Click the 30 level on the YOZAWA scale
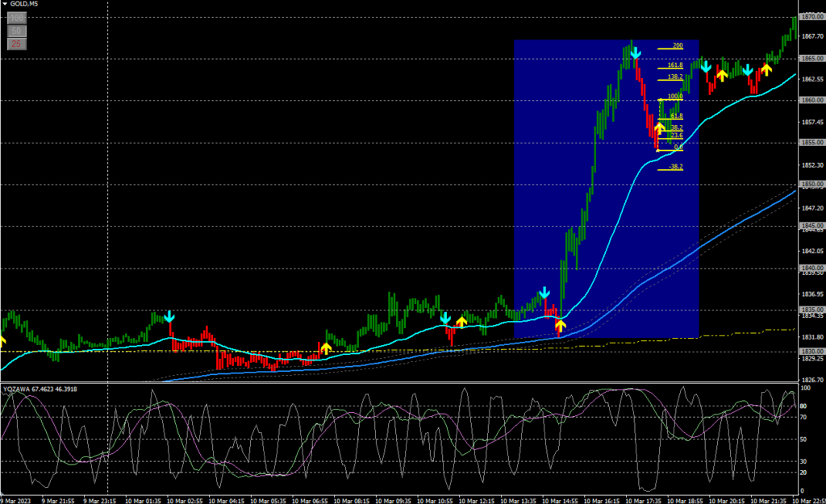The height and width of the screenshot is (504, 826). [x=803, y=461]
